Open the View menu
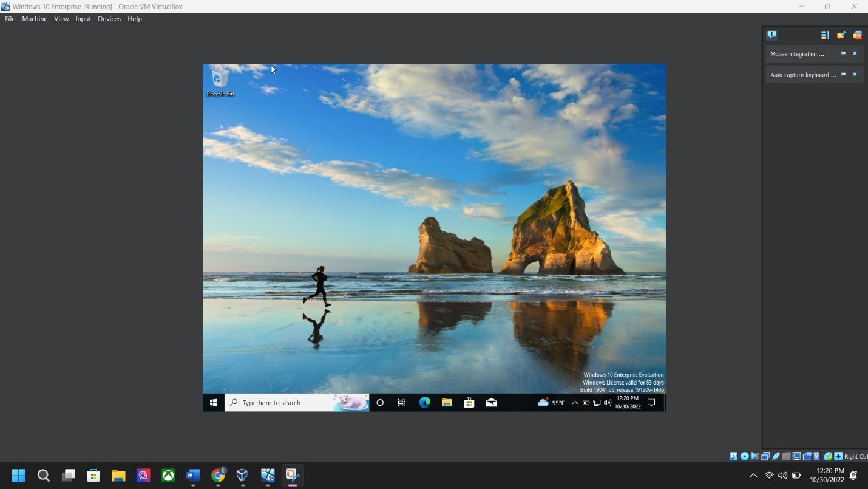 point(61,19)
